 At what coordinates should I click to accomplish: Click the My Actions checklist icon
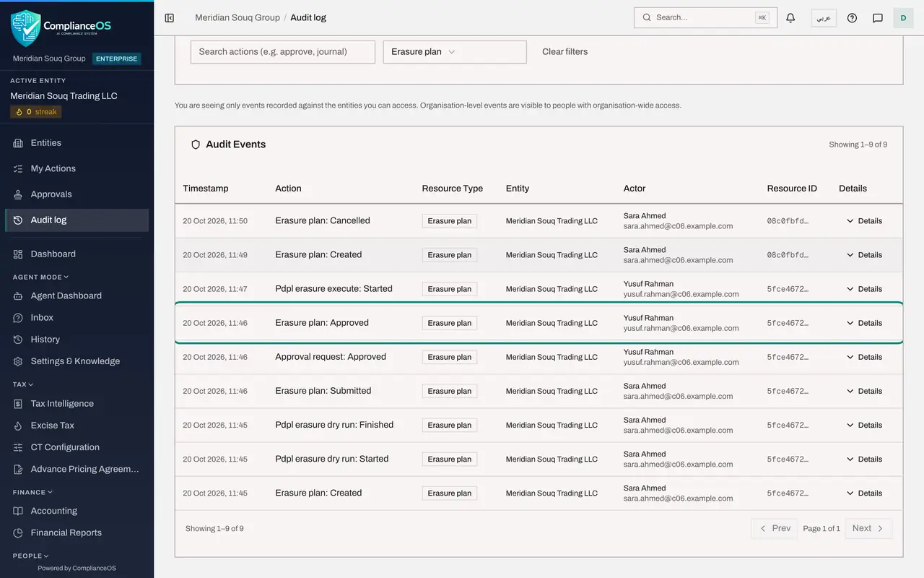pos(18,168)
